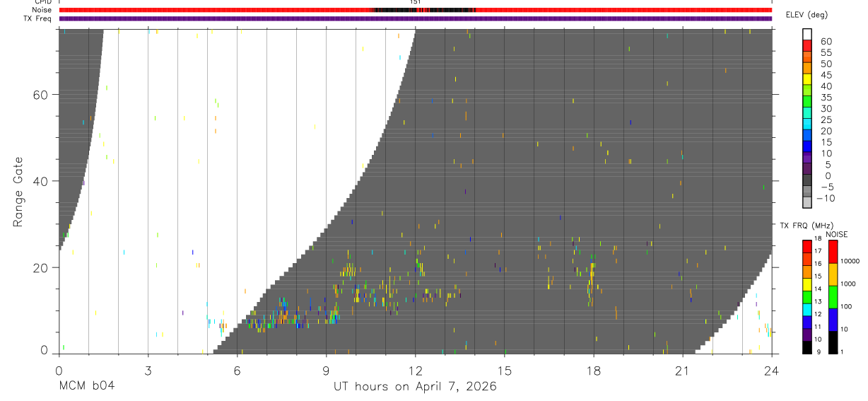Click the purple TX Freq strip above plot
This screenshot has height=401, width=868.
coord(415,18)
